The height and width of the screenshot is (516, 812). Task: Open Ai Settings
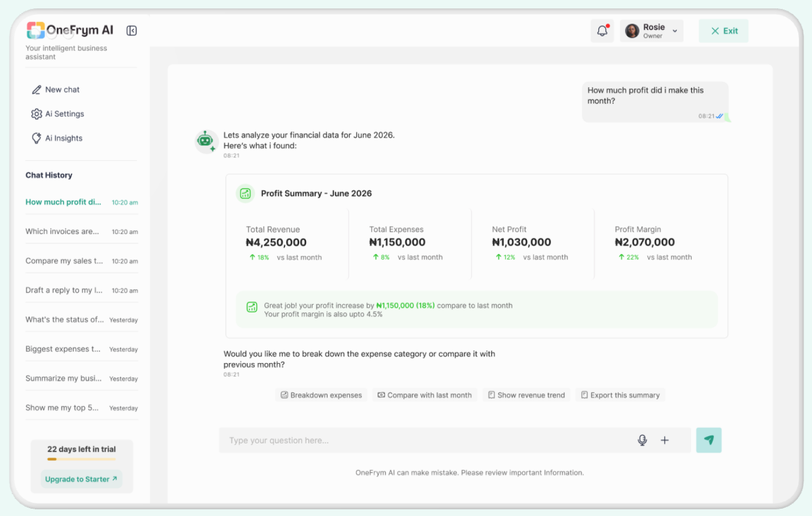tap(58, 114)
